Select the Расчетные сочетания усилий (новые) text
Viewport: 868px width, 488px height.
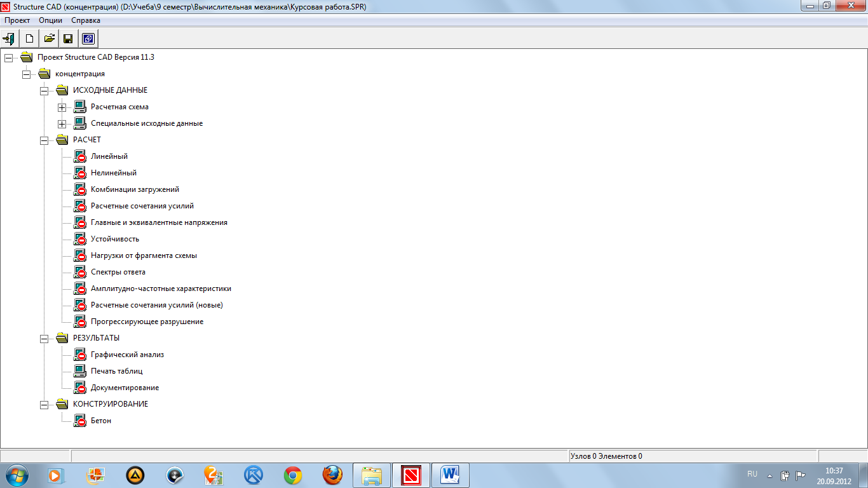pyautogui.click(x=157, y=305)
